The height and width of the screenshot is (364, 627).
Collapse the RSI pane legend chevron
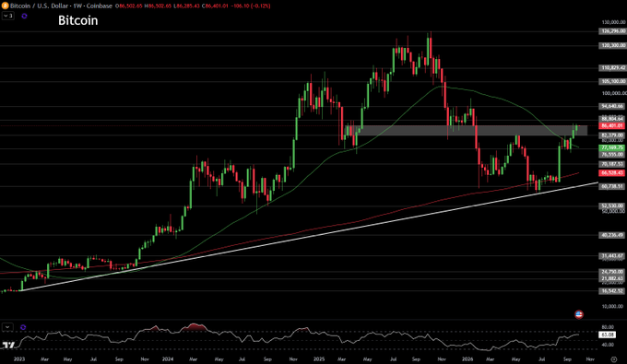point(7,327)
